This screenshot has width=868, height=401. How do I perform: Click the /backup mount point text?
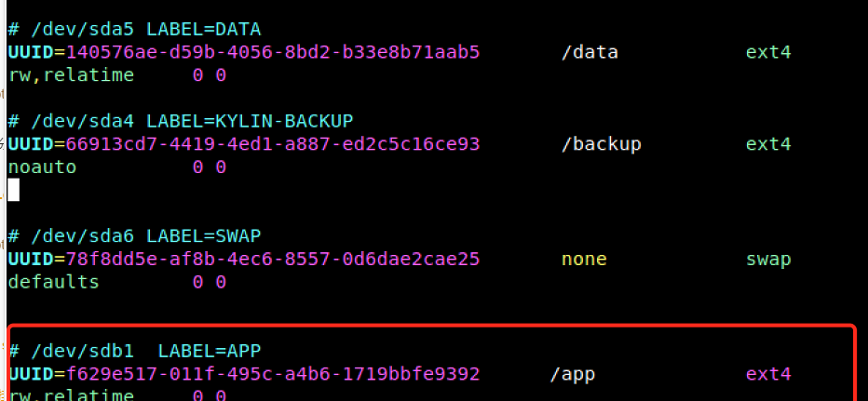[601, 144]
